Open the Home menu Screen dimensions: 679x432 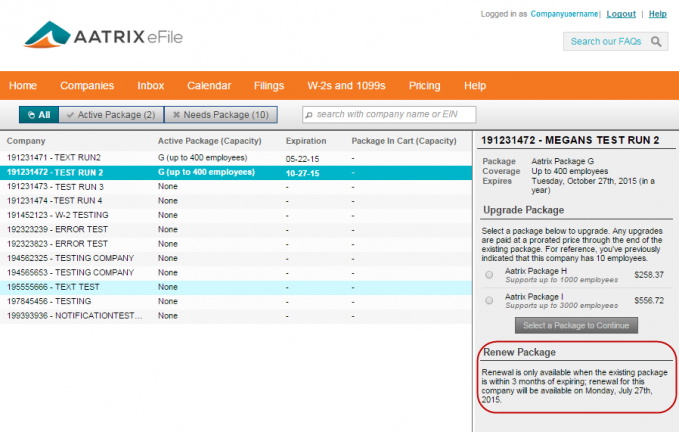23,86
